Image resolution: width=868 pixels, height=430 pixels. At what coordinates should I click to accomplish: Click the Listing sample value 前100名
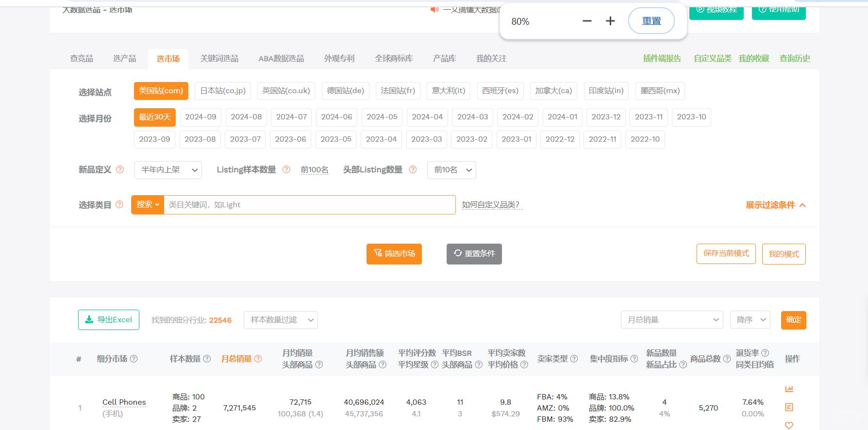[315, 170]
